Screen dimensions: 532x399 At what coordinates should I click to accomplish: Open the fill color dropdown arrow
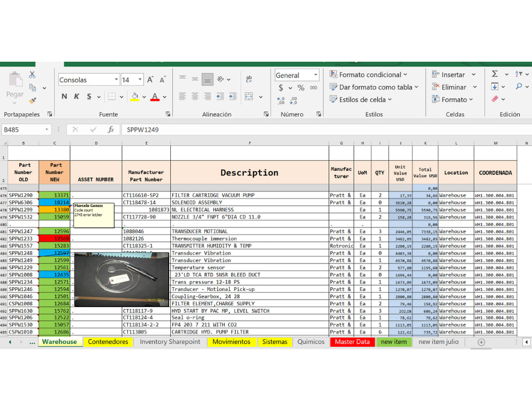pos(144,97)
